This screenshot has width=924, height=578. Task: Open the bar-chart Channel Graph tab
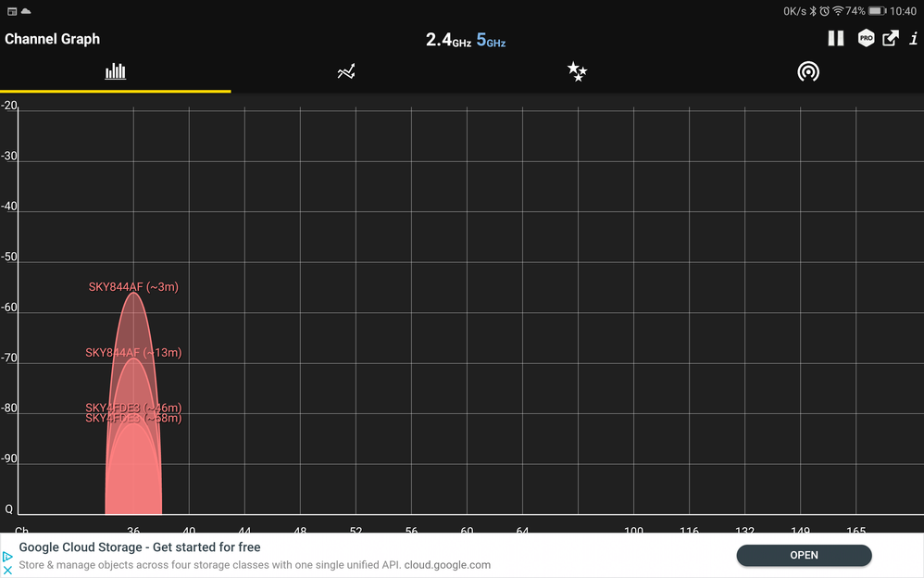click(115, 71)
